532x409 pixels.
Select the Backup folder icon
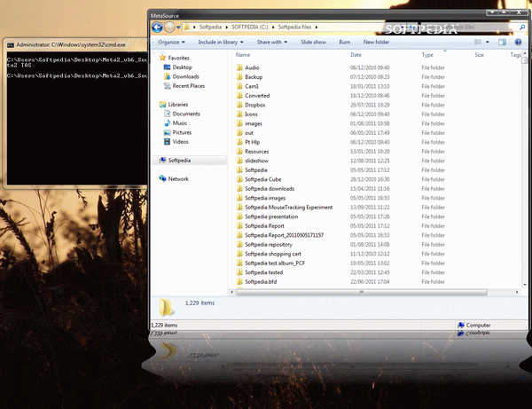[x=239, y=76]
